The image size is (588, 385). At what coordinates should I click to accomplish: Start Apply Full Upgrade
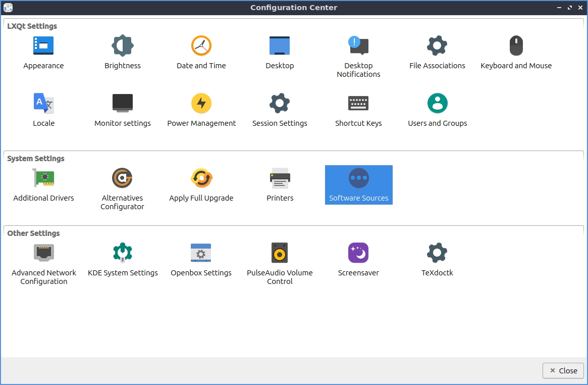click(201, 178)
